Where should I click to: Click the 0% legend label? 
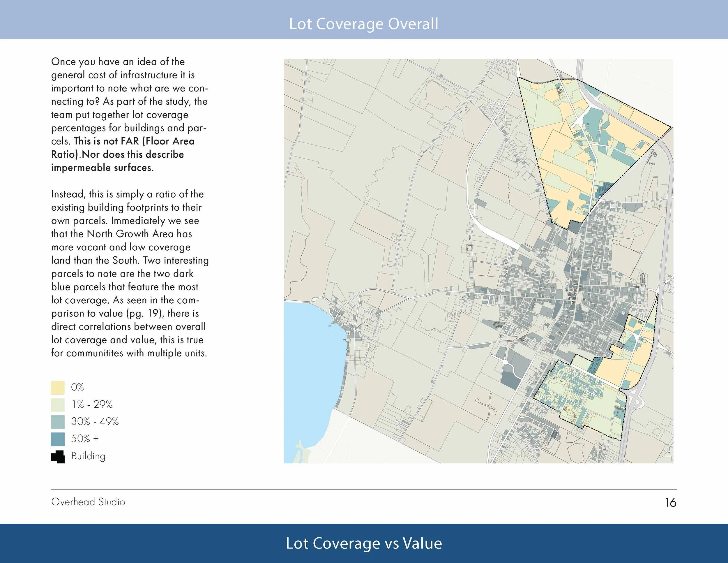pyautogui.click(x=77, y=387)
